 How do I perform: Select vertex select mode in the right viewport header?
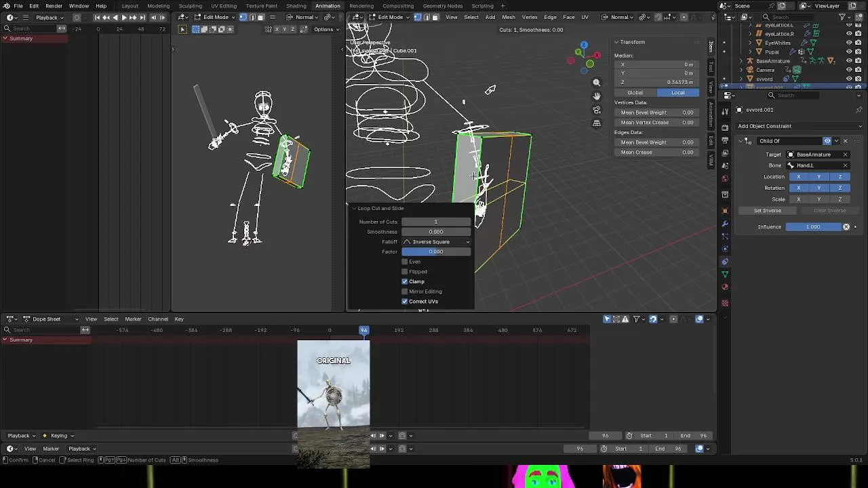pos(417,17)
